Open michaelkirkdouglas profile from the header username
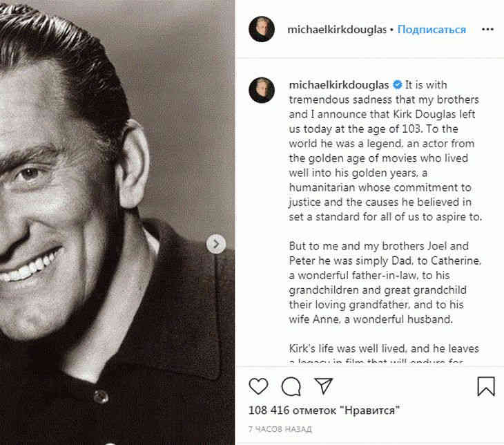 tap(336, 30)
